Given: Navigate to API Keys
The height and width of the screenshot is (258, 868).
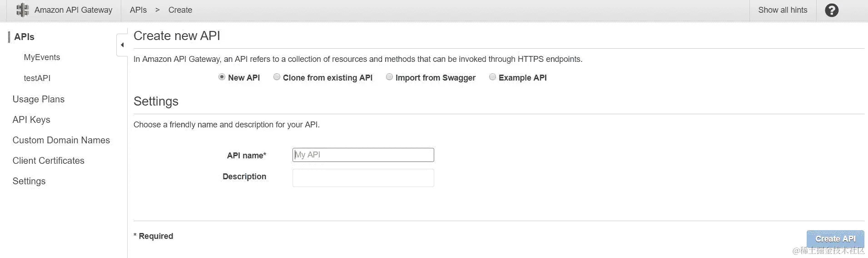Looking at the screenshot, I should [x=31, y=120].
